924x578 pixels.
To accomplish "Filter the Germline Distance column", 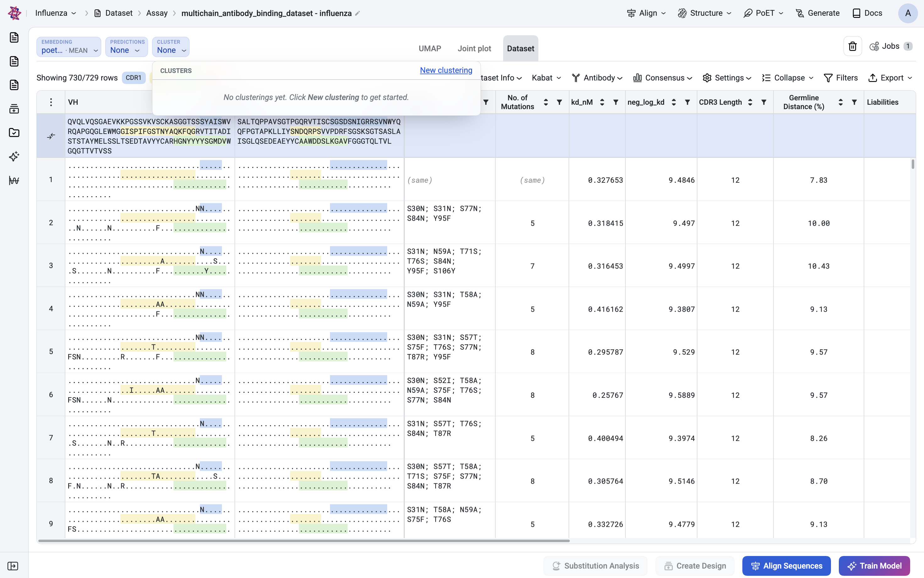I will (x=855, y=102).
